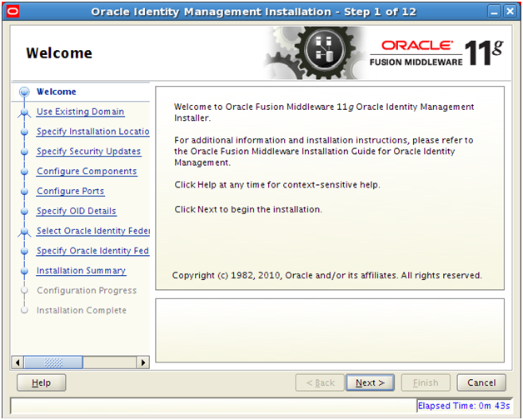The height and width of the screenshot is (420, 523).
Task: Click the Configuration Progress step label
Action: pyautogui.click(x=87, y=291)
